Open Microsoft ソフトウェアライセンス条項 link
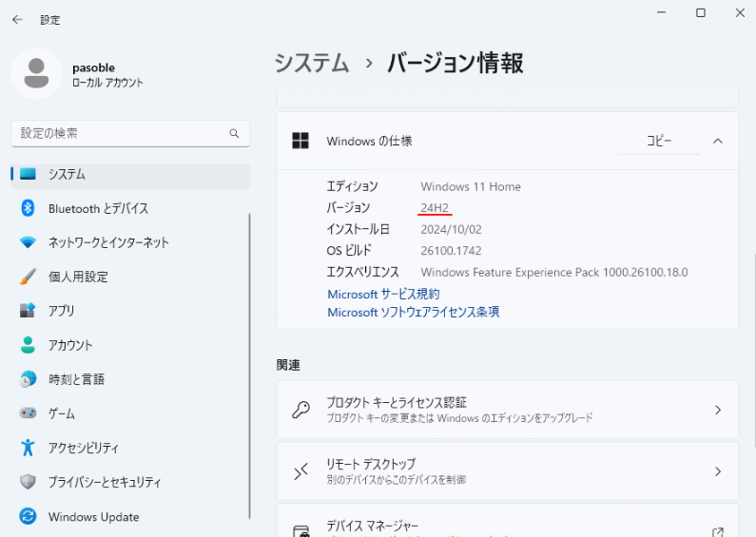756x537 pixels. tap(413, 312)
